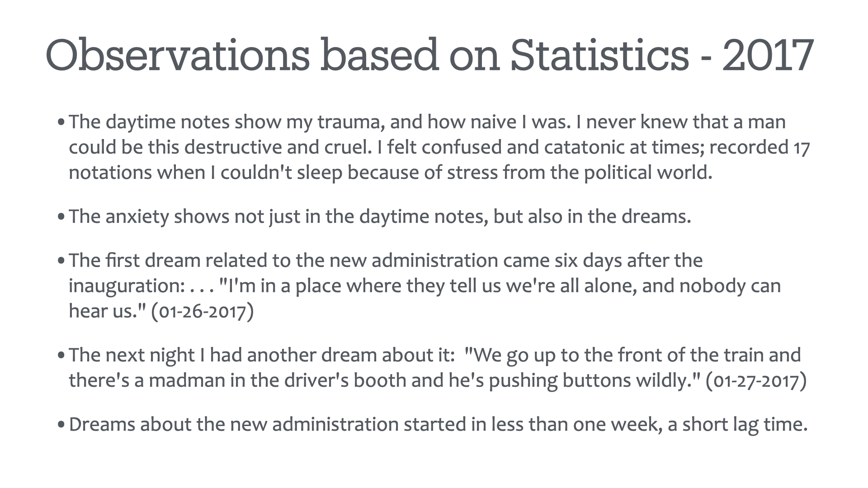Click the text 'The daytime notes show my trauma'
The image size is (868, 488).
point(226,122)
